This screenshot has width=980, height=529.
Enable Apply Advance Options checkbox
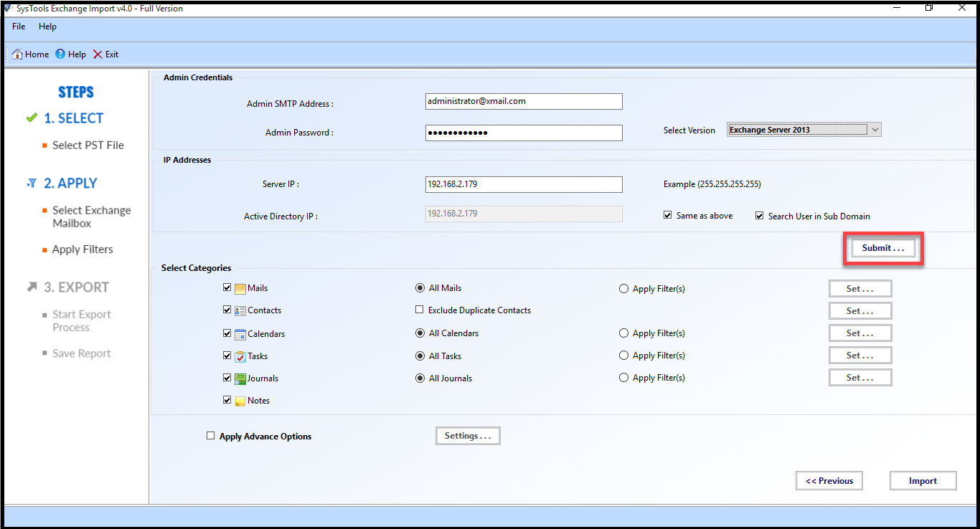[x=210, y=435]
